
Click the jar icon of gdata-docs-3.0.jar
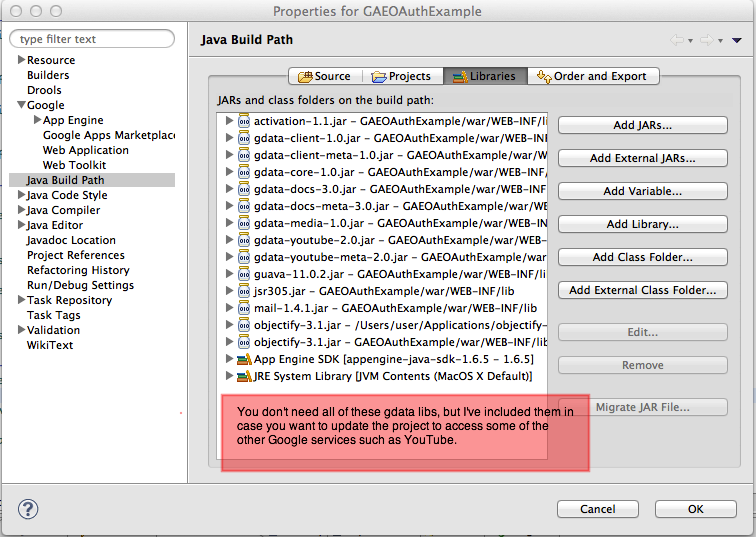(x=244, y=189)
